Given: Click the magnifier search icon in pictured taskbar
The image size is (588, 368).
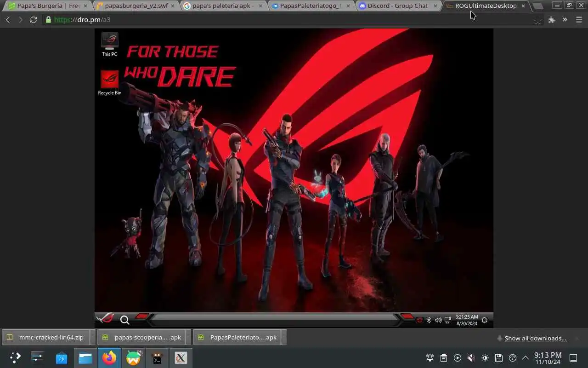Looking at the screenshot, I should (124, 320).
